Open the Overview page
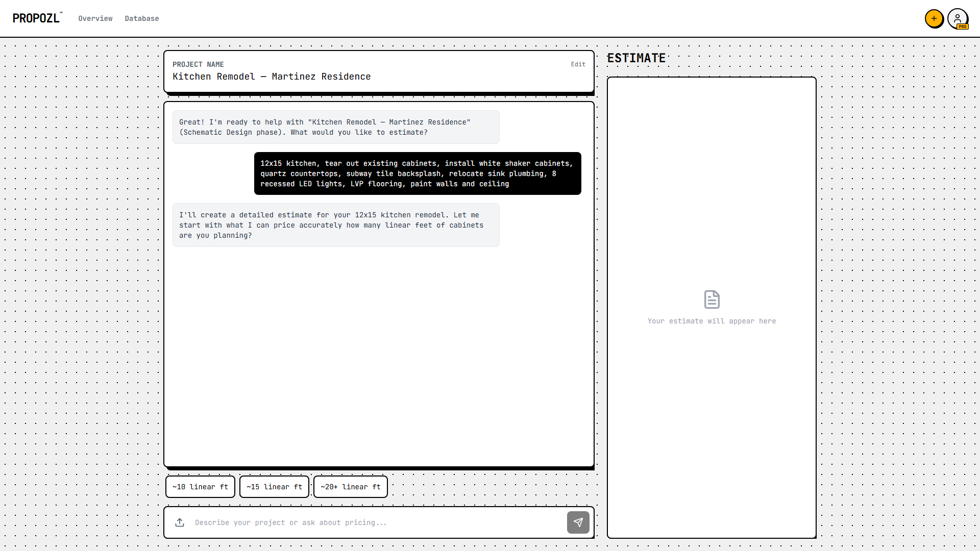The height and width of the screenshot is (551, 980). [x=95, y=18]
